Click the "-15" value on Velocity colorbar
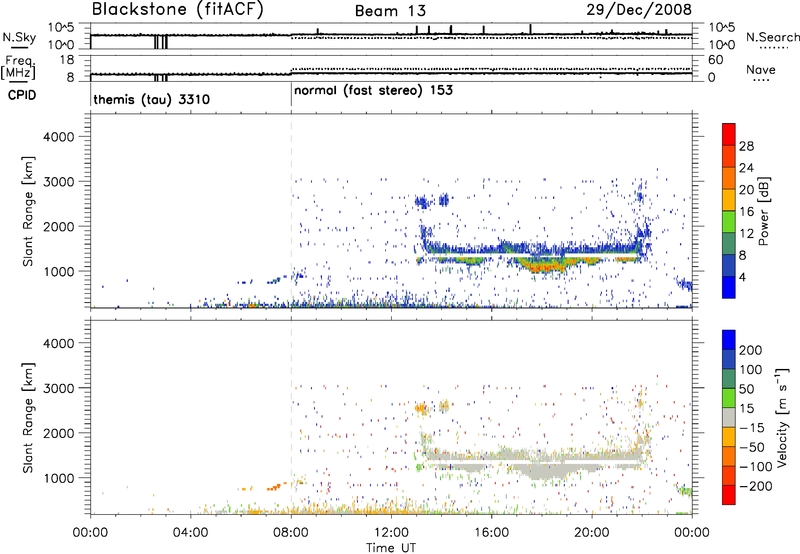 coord(751,428)
